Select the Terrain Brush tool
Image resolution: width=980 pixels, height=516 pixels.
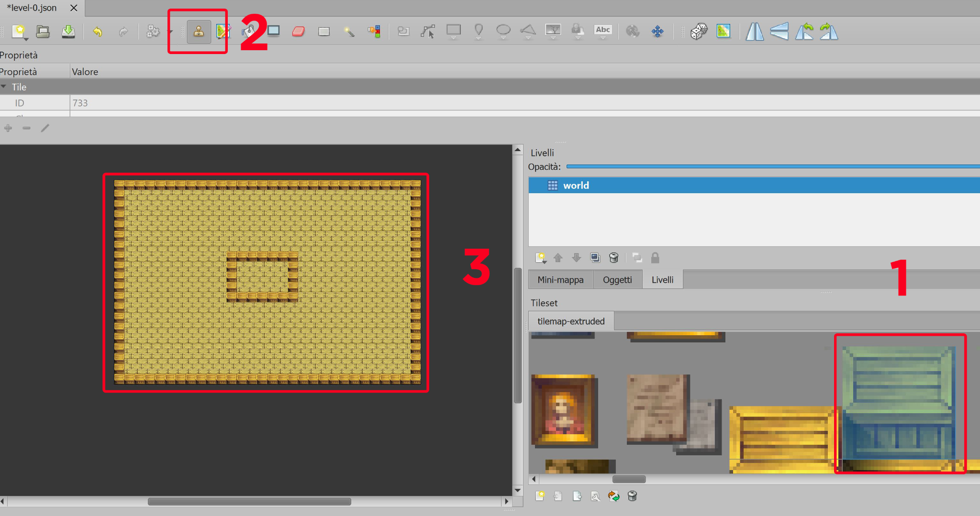coord(223,32)
